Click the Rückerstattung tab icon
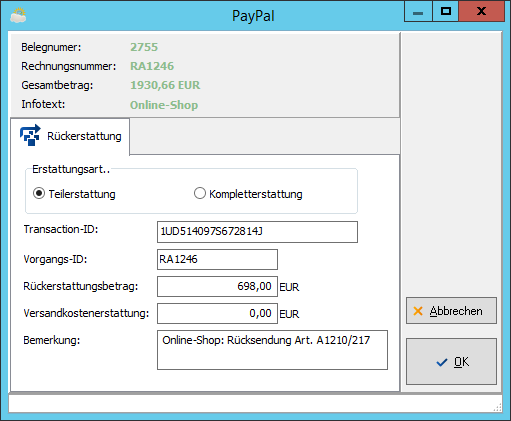This screenshot has width=511, height=421. [x=30, y=135]
